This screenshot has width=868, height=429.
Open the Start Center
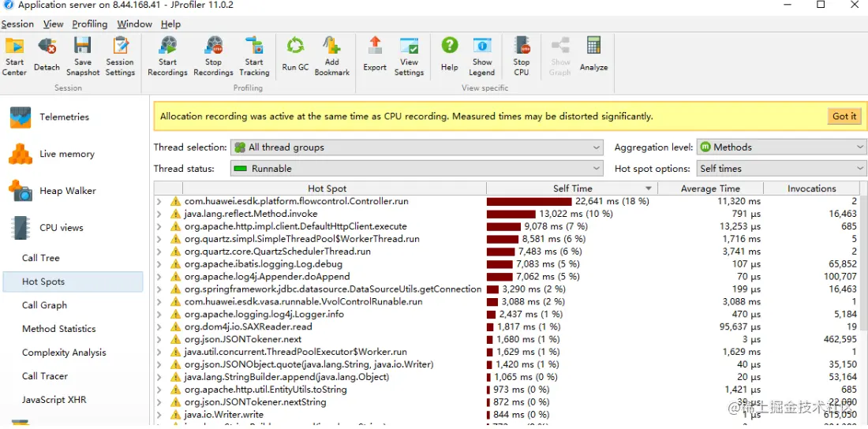14,57
